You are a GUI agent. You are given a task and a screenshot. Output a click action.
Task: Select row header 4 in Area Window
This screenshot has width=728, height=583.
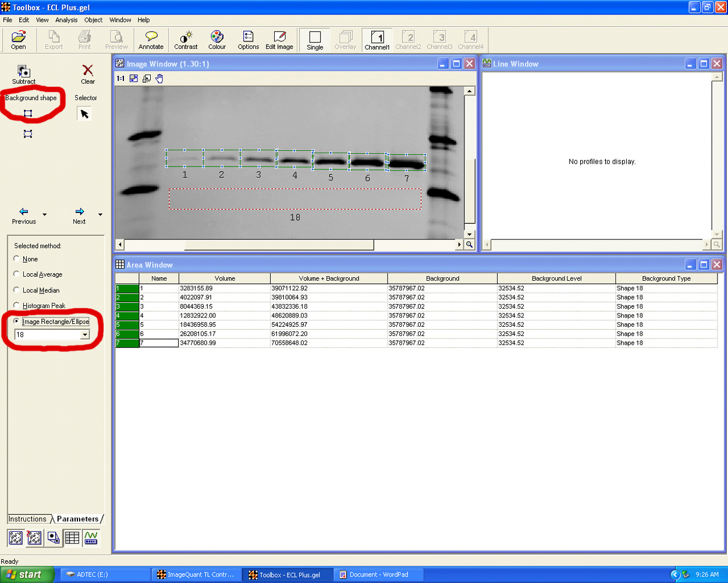click(x=127, y=316)
